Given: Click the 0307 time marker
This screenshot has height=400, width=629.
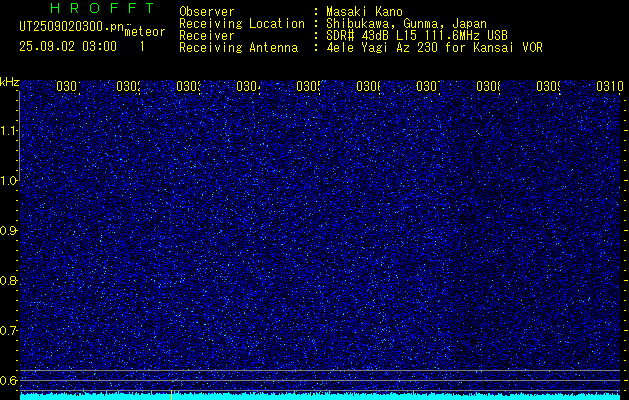Looking at the screenshot, I should (x=428, y=86).
